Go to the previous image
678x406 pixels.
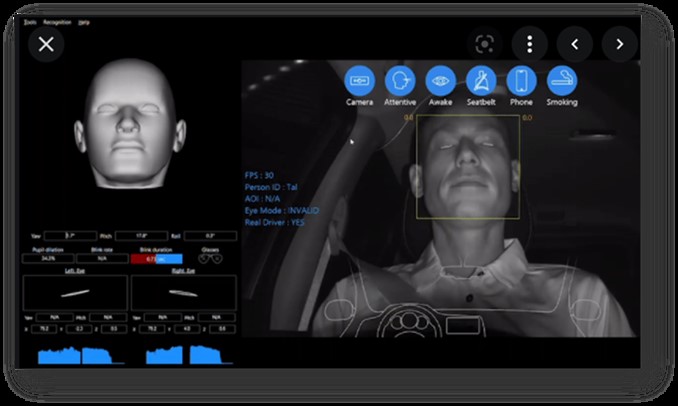coord(575,44)
